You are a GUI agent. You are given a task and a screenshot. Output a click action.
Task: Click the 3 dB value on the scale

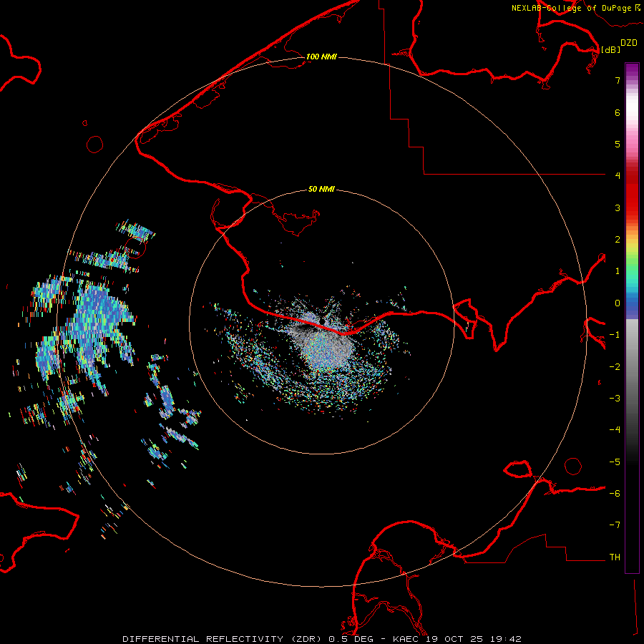point(618,208)
